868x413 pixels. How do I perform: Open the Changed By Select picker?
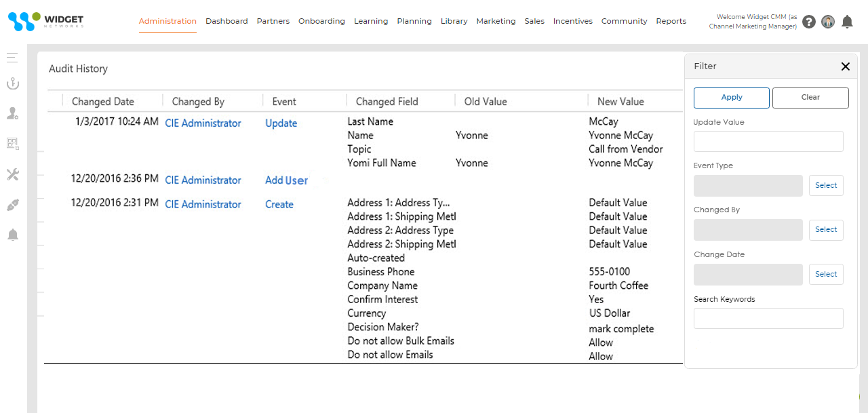tap(825, 230)
